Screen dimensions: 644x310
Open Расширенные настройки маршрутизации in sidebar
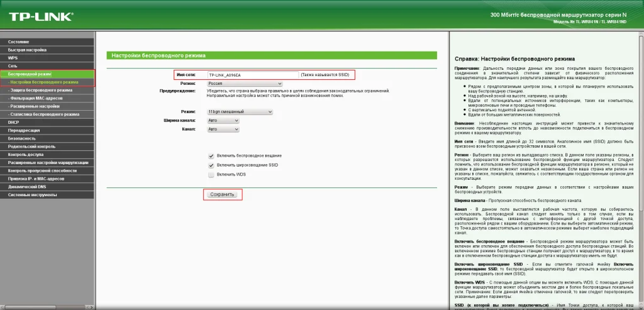click(47, 163)
